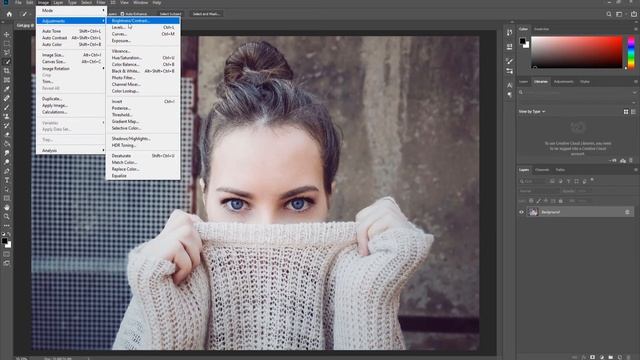This screenshot has width=640, height=360.
Task: Toggle the Auto-Enhance checkbox
Action: pos(122,14)
